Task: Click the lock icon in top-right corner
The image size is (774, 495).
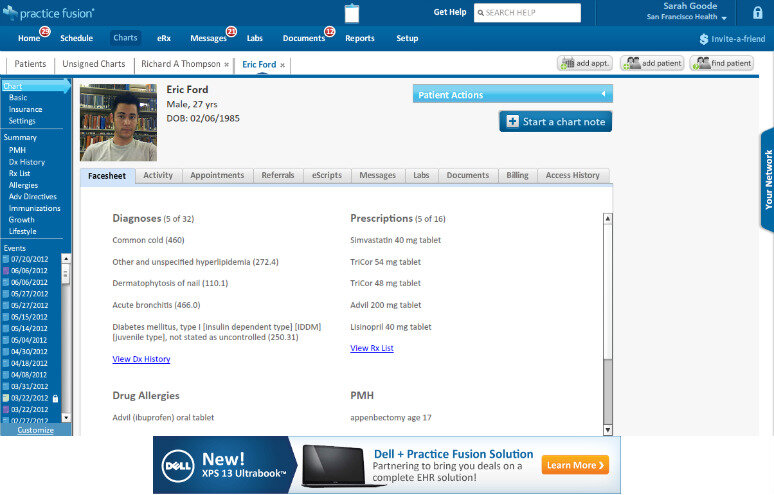Action: click(x=757, y=13)
